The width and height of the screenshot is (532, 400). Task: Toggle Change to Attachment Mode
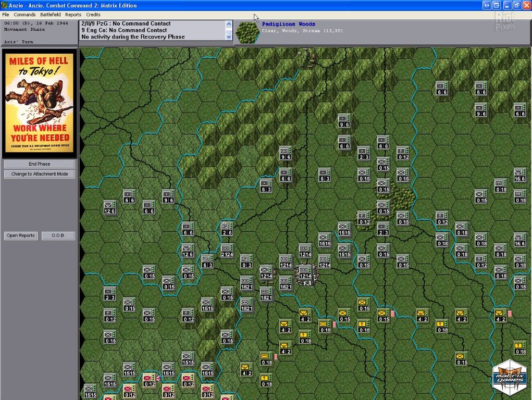click(40, 174)
